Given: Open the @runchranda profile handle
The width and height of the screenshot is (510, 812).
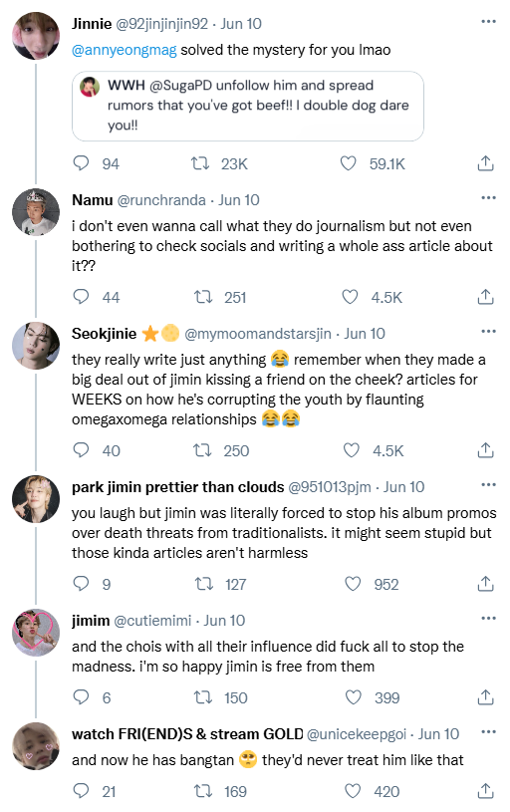Looking at the screenshot, I should pos(161,200).
